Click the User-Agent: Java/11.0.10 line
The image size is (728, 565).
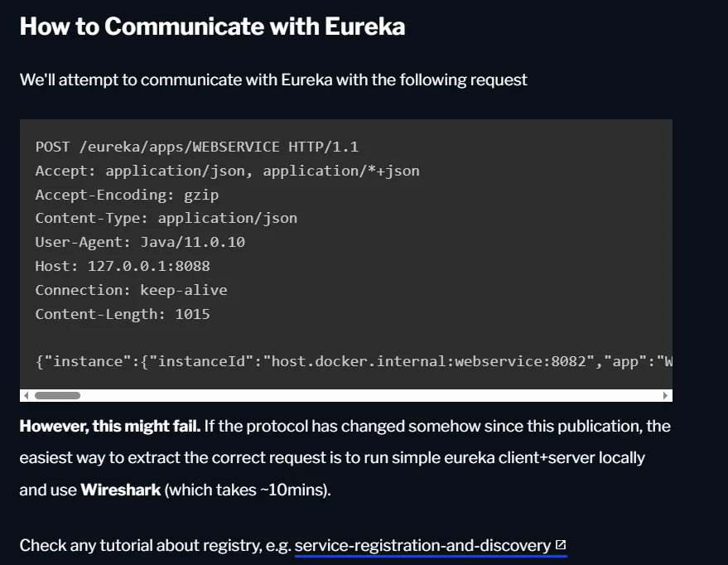coord(140,242)
